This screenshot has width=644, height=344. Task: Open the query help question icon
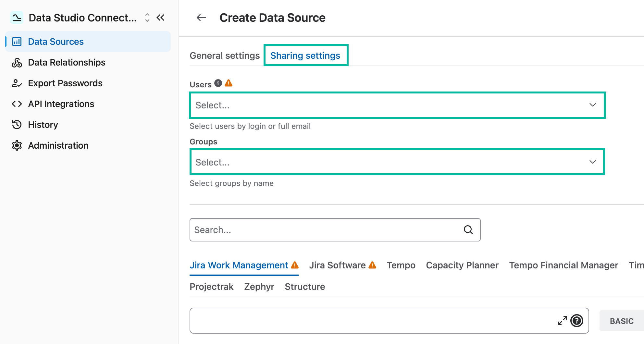[577, 321]
